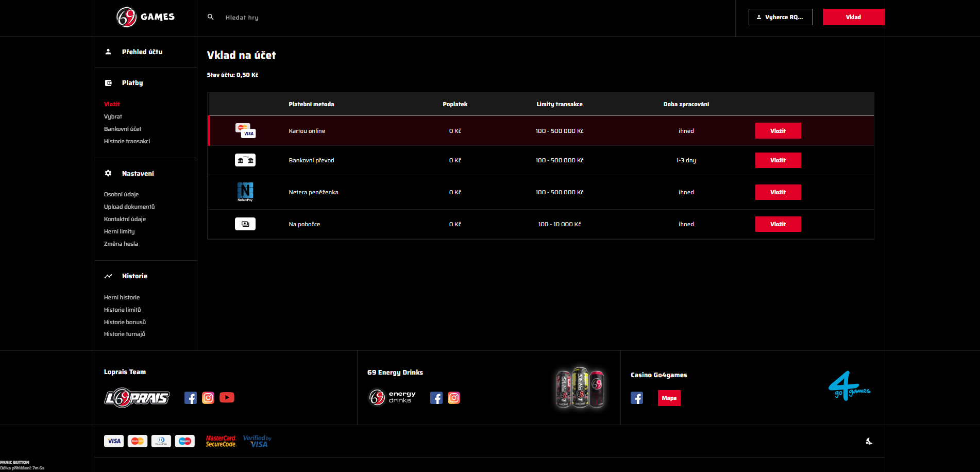The height and width of the screenshot is (472, 980).
Task: Click Vložit for Bankovní převod
Action: point(778,160)
